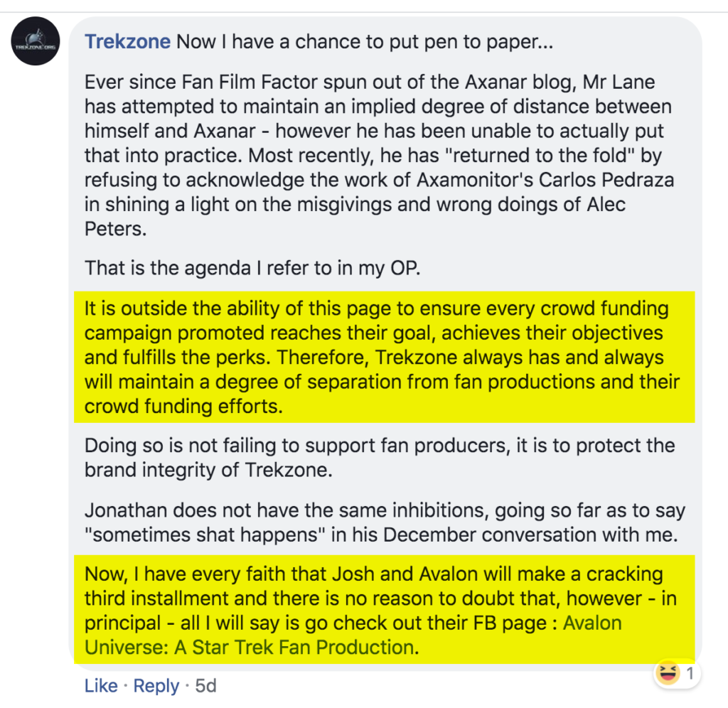
Task: Click the laughing reaction emoji
Action: click(x=668, y=673)
